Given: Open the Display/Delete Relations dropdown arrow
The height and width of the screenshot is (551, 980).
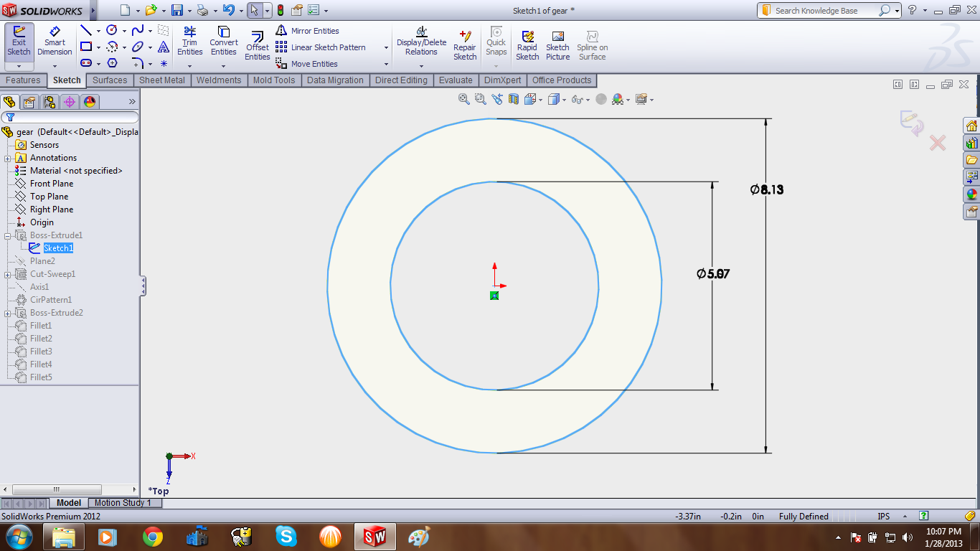Looking at the screenshot, I should coord(421,66).
